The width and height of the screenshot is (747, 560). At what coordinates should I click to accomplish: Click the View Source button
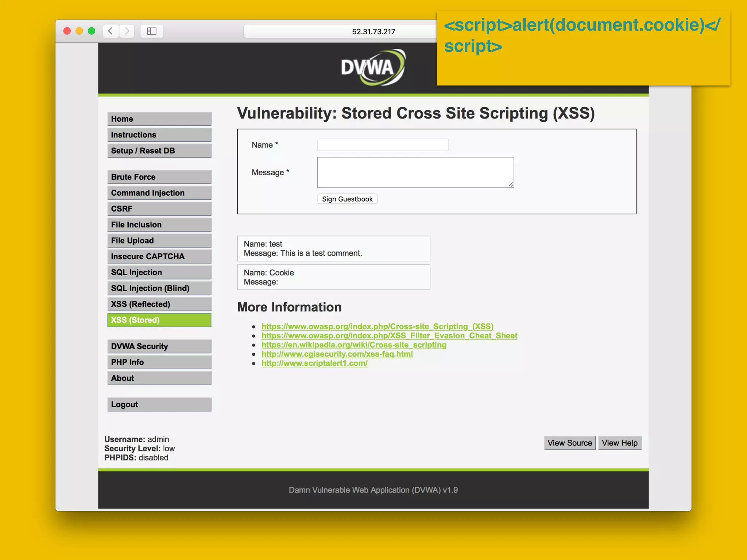click(569, 443)
